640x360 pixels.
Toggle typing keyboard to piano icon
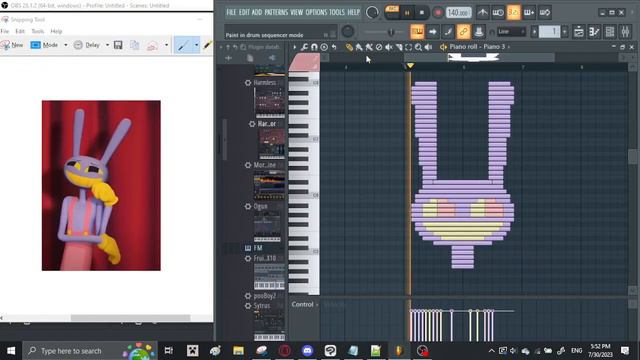(x=417, y=31)
